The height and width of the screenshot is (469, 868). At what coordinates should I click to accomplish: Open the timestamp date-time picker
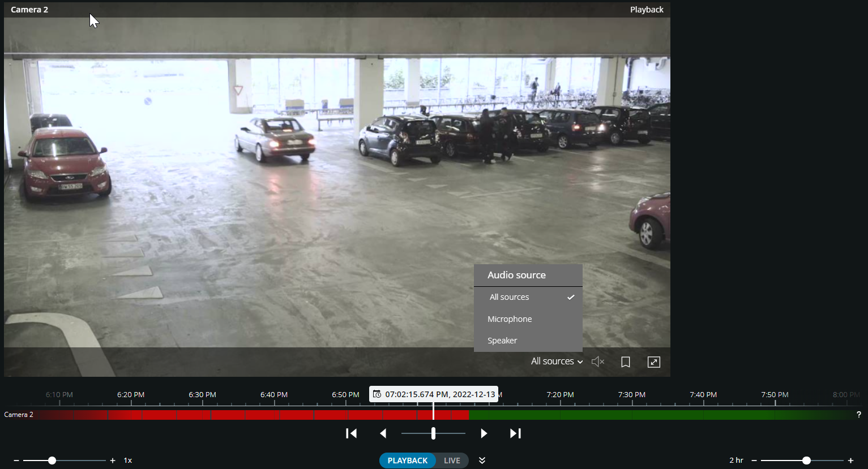point(377,394)
